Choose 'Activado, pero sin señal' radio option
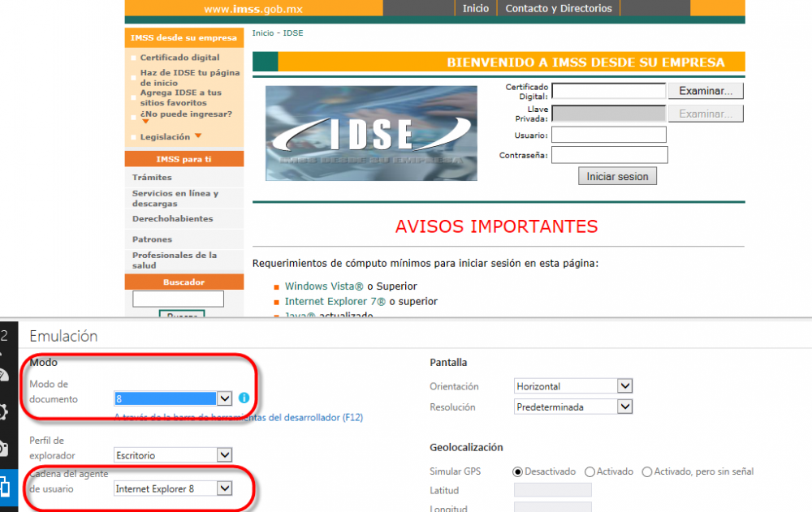Screen dimensions: 812x512 (x=647, y=471)
